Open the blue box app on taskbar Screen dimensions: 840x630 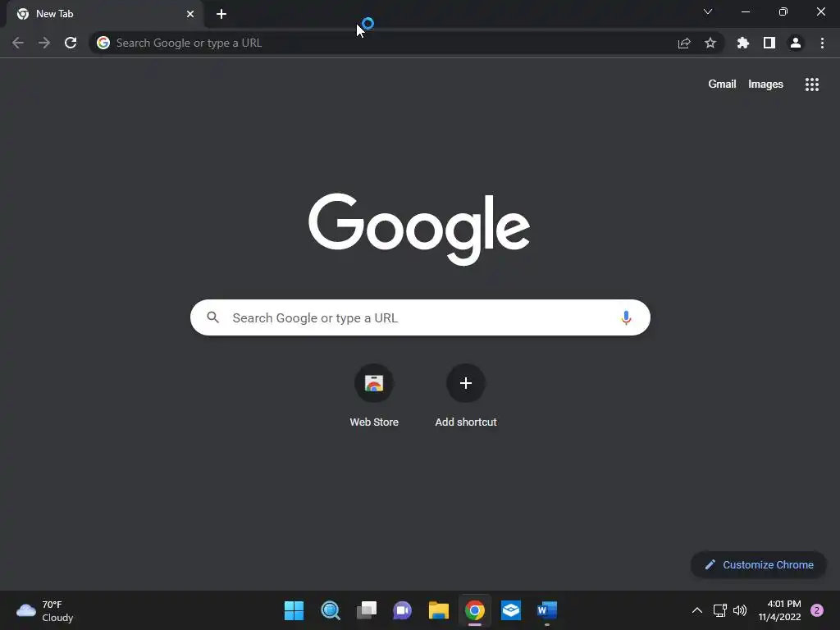[511, 610]
